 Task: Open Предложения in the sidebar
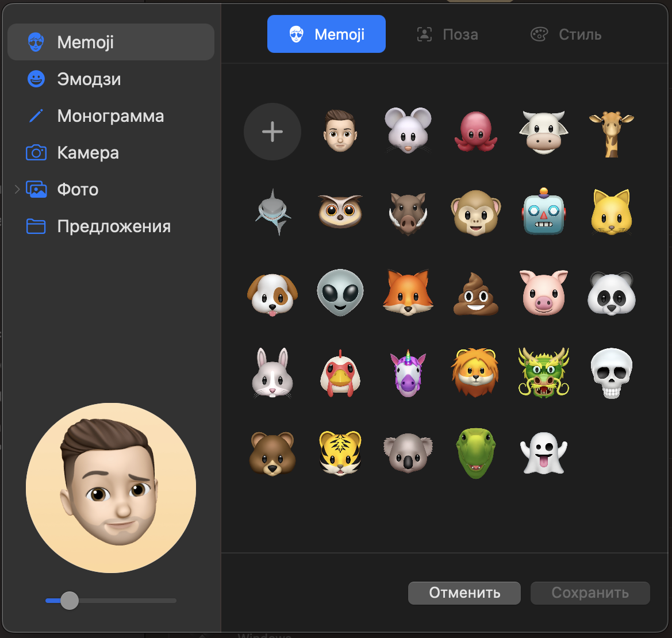tap(111, 226)
